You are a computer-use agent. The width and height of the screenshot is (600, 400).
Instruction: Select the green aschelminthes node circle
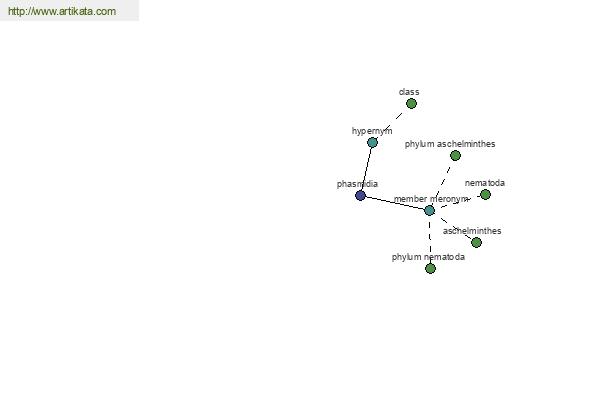coord(476,242)
